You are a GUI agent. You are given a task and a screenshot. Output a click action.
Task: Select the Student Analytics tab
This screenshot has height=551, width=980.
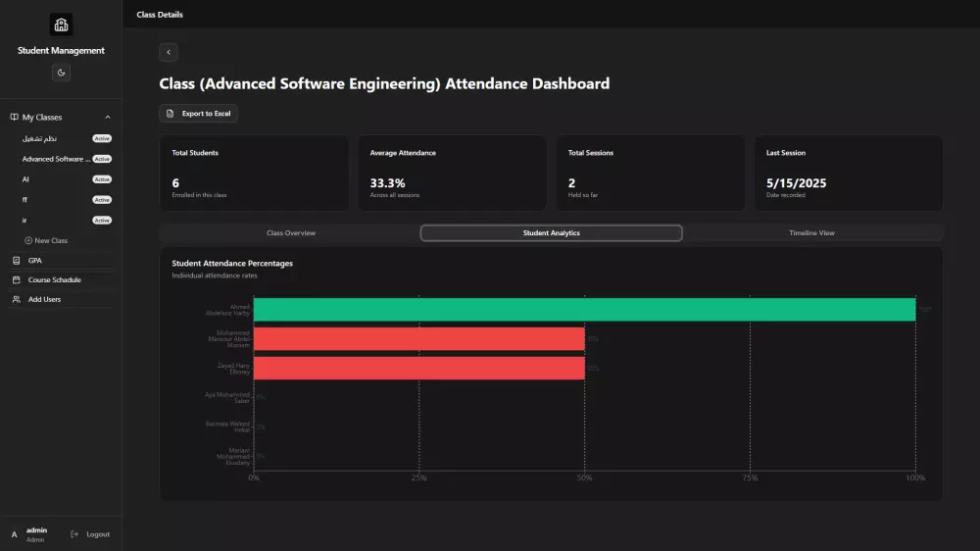point(551,233)
